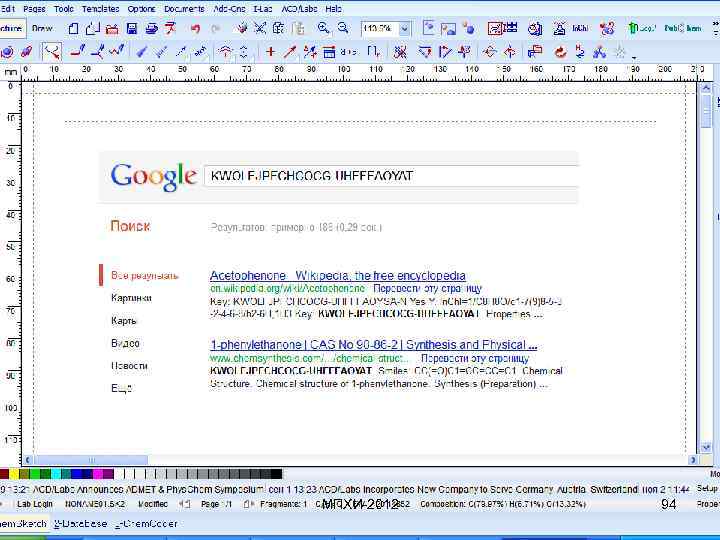720x540 pixels.
Task: Select the Reaction Arrow tool
Action: [x=289, y=51]
